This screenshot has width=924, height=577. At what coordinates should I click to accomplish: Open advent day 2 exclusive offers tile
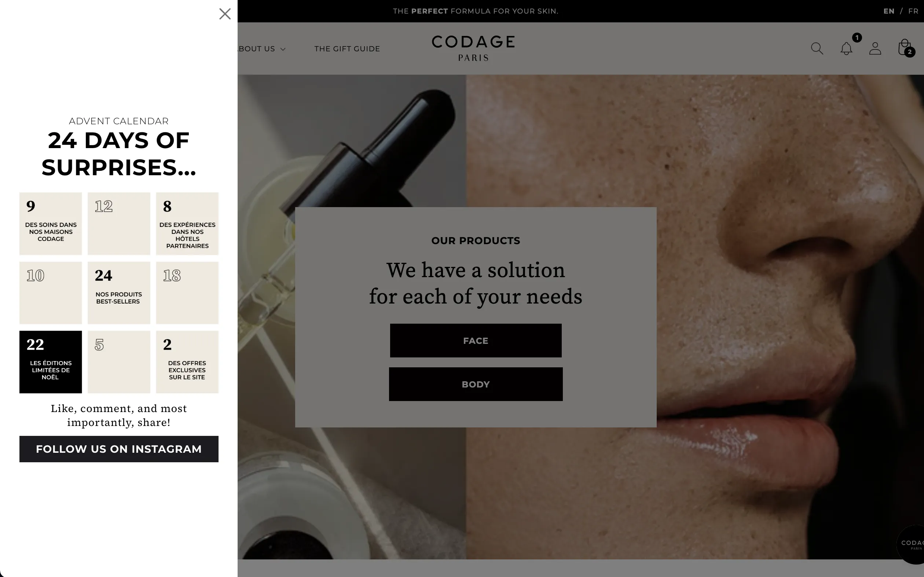pyautogui.click(x=187, y=362)
